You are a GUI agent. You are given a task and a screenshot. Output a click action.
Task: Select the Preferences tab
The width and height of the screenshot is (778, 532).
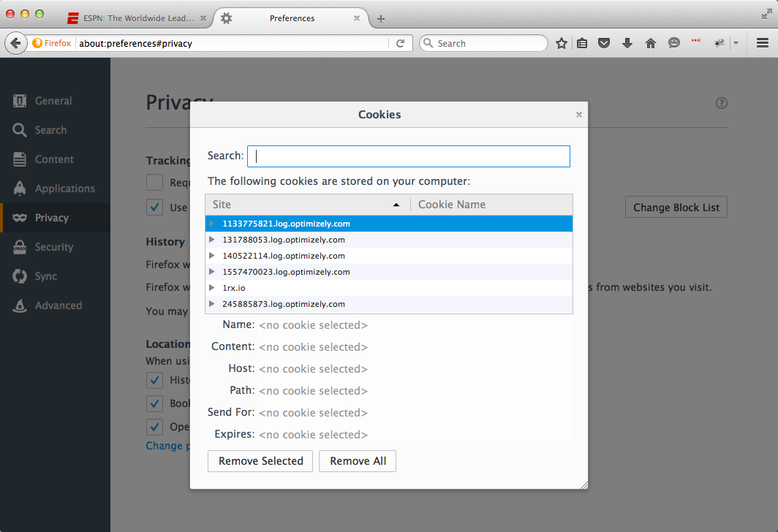pyautogui.click(x=292, y=18)
